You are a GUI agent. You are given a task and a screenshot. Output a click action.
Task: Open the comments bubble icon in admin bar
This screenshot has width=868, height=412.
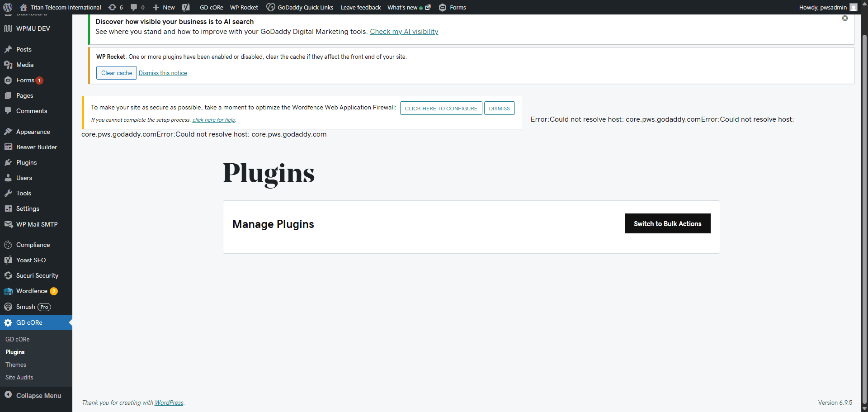coord(134,7)
